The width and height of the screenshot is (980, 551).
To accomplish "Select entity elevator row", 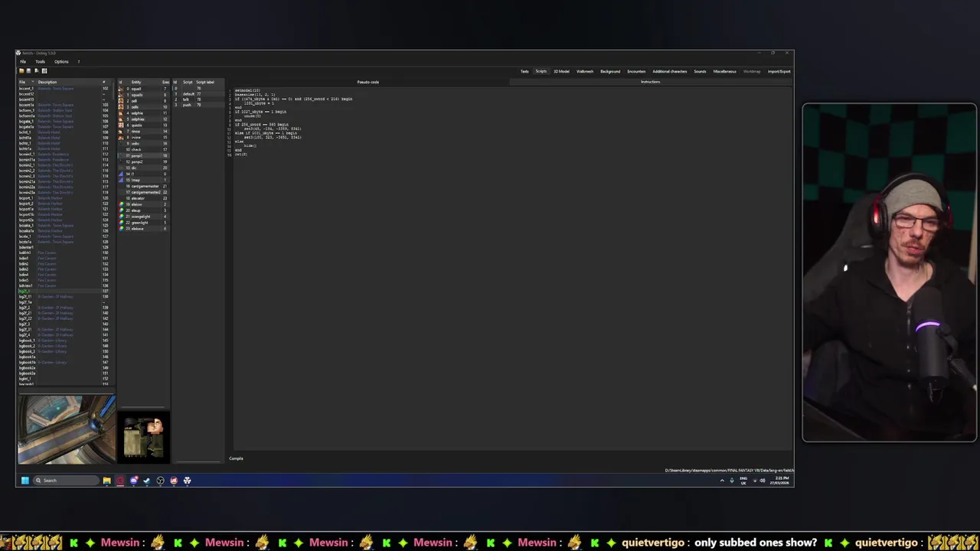I will click(143, 198).
